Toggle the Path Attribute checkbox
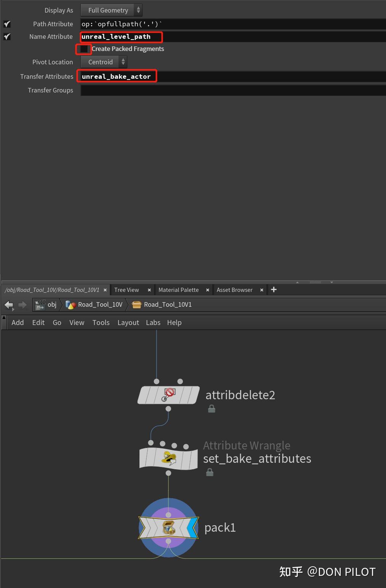The image size is (386, 588). tap(7, 24)
